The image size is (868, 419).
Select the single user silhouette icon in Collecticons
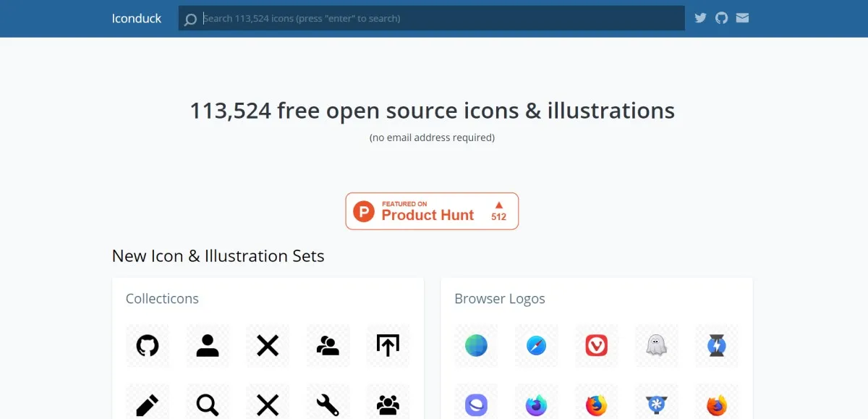point(208,346)
